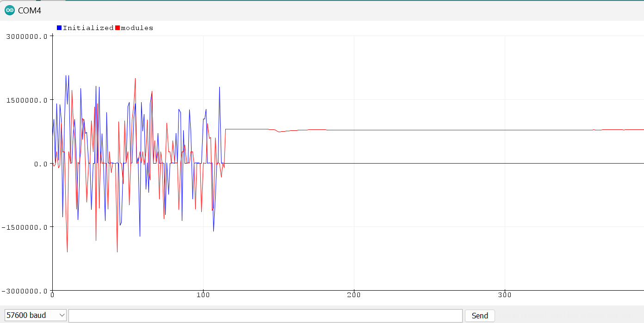Open the 57600 baud rate dropdown
The width and height of the screenshot is (644, 323).
coord(35,315)
